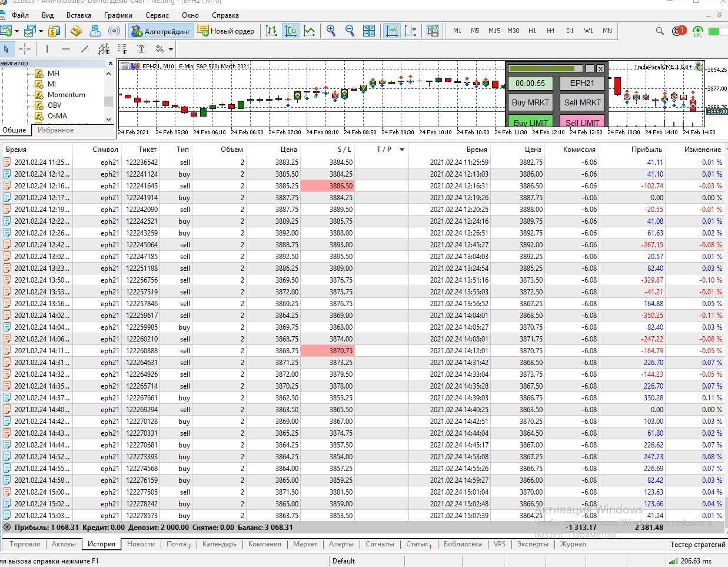Toggle chart auto scroll

(391, 31)
